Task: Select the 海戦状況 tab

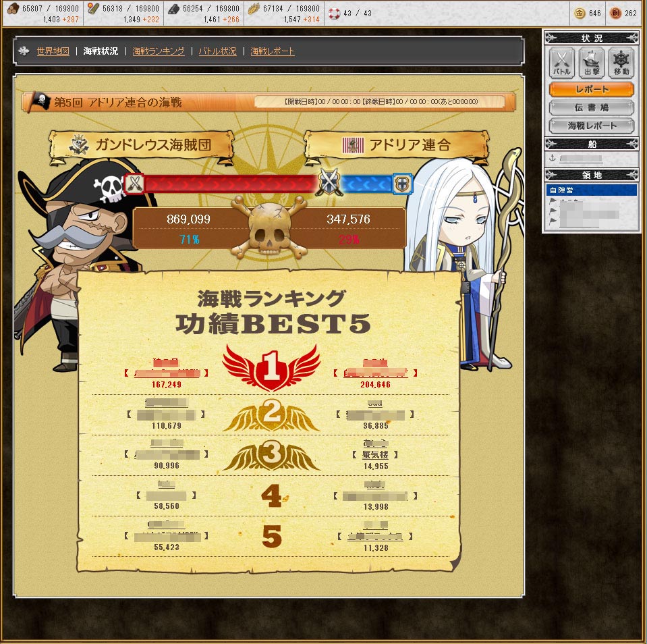Action: coord(101,51)
